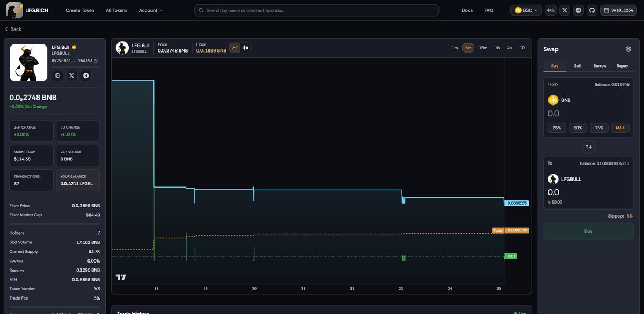
Task: Click the Floor Market Cap $84.49 value
Action: pos(92,215)
